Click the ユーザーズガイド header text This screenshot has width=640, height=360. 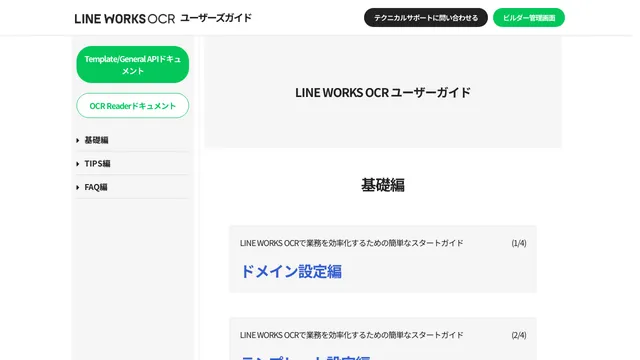point(216,18)
